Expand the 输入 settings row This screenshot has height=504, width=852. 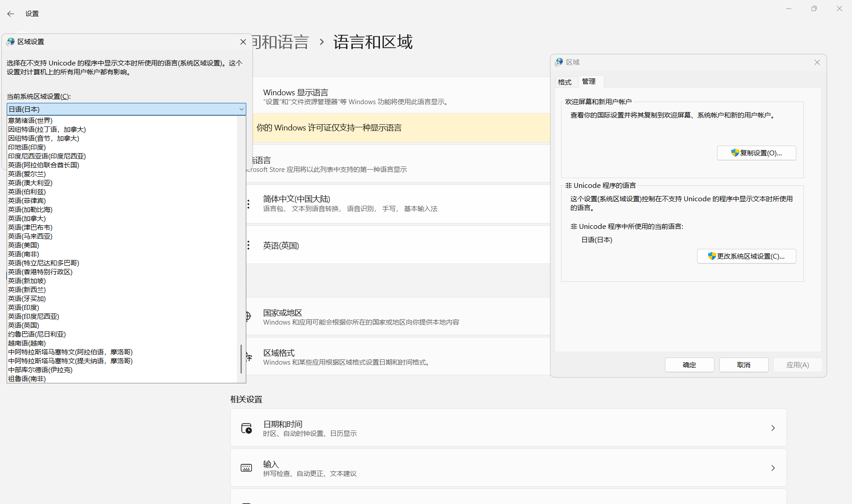773,468
